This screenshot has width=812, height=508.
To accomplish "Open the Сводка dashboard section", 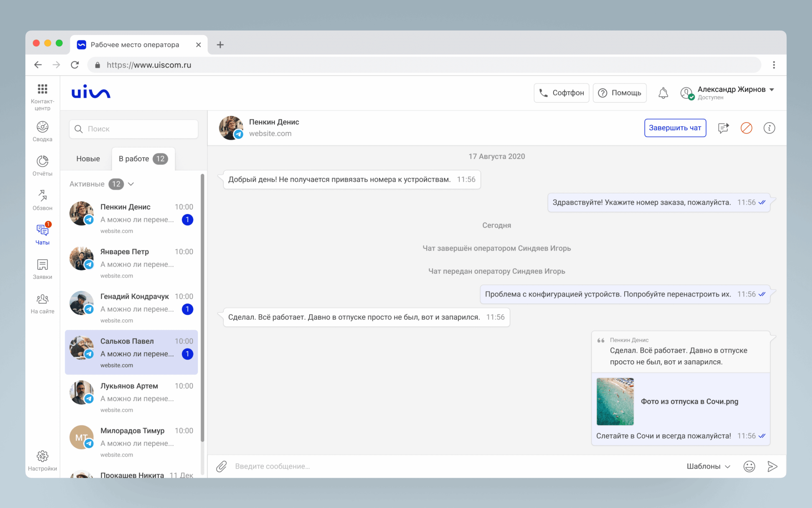I will pyautogui.click(x=42, y=131).
